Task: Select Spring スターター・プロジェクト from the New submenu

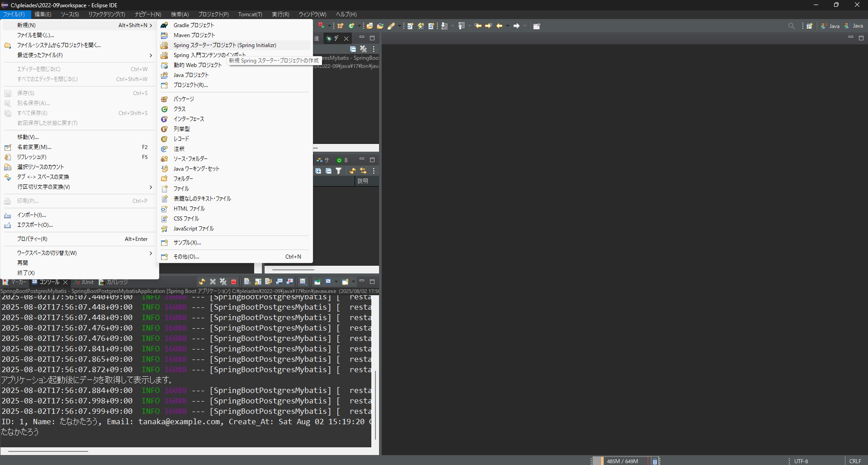Action: 225,45
